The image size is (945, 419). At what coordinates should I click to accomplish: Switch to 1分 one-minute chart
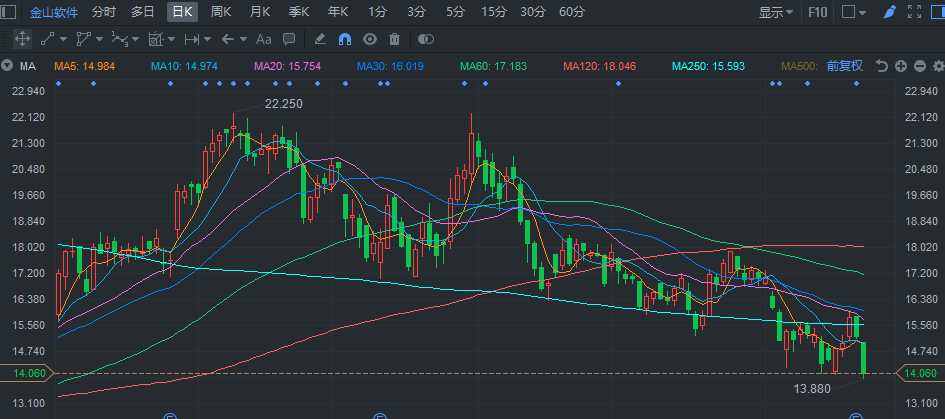(377, 11)
